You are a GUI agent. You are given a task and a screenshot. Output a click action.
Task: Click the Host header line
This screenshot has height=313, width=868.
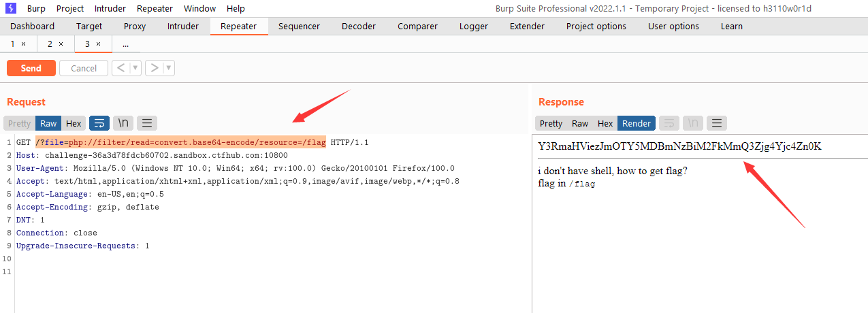click(152, 155)
